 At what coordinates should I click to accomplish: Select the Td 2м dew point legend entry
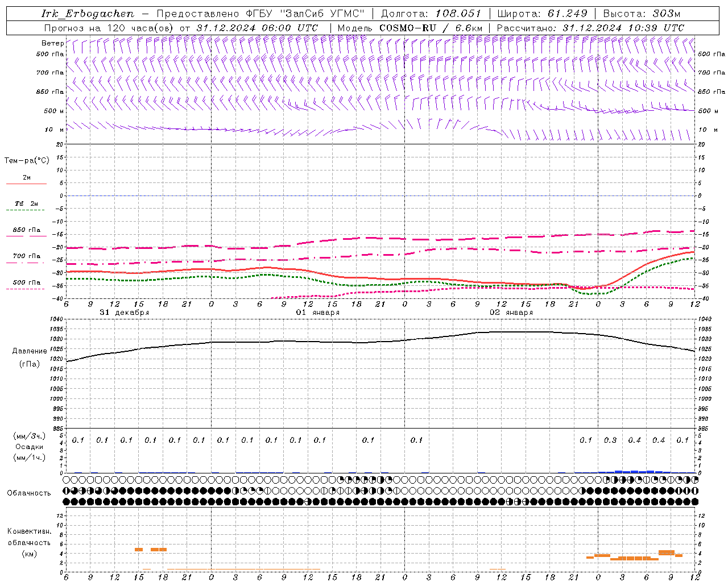click(x=26, y=206)
